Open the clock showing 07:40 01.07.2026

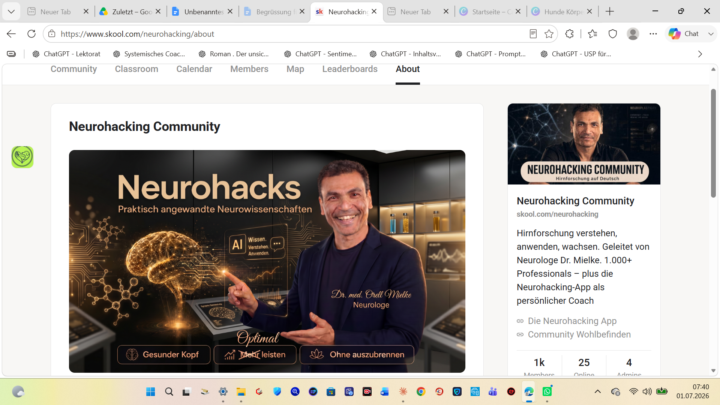tap(692, 392)
